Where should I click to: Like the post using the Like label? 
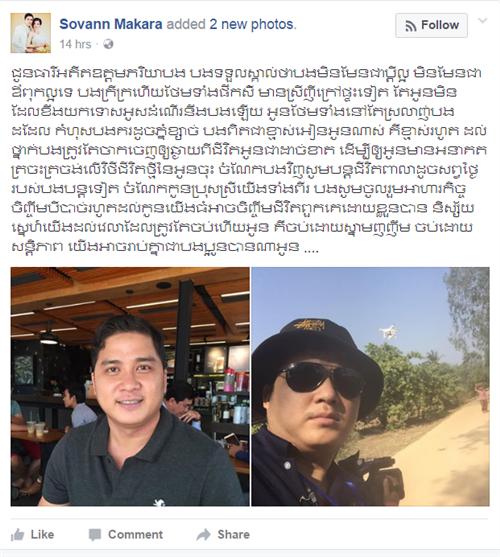point(42,535)
